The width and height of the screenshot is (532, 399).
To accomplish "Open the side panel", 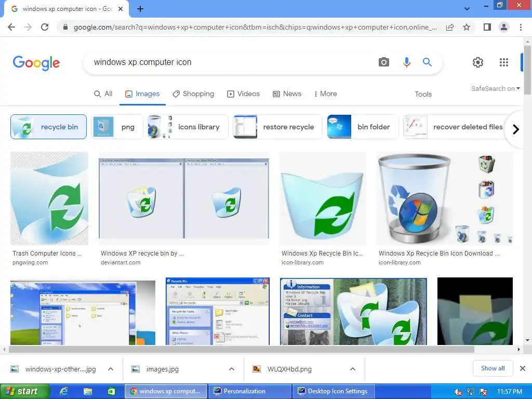I will [487, 27].
